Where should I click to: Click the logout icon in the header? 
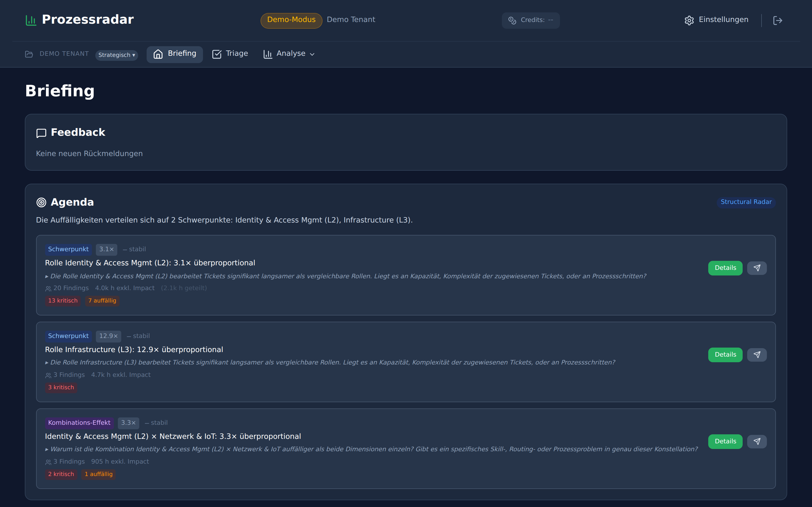tap(777, 21)
